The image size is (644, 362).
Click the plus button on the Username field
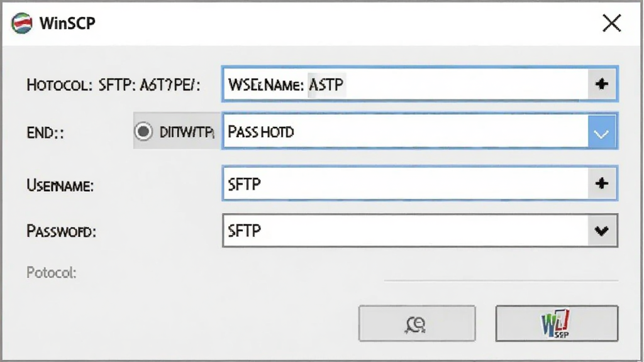602,183
